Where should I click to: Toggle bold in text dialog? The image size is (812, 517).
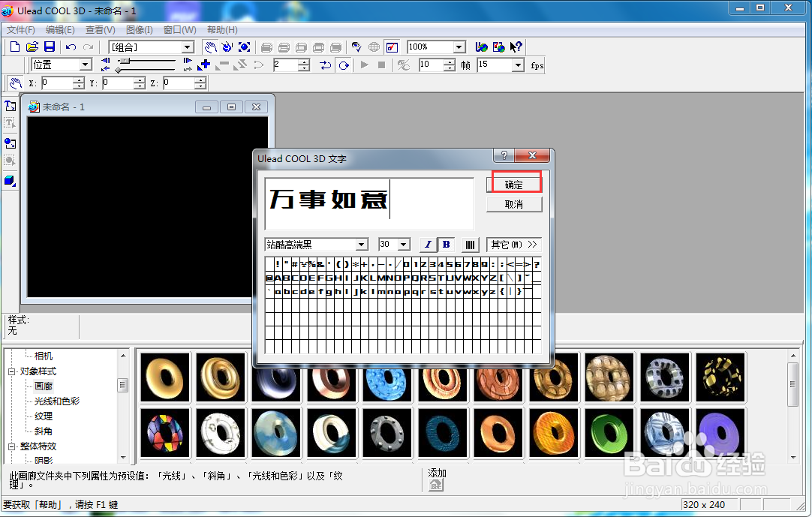pyautogui.click(x=446, y=245)
